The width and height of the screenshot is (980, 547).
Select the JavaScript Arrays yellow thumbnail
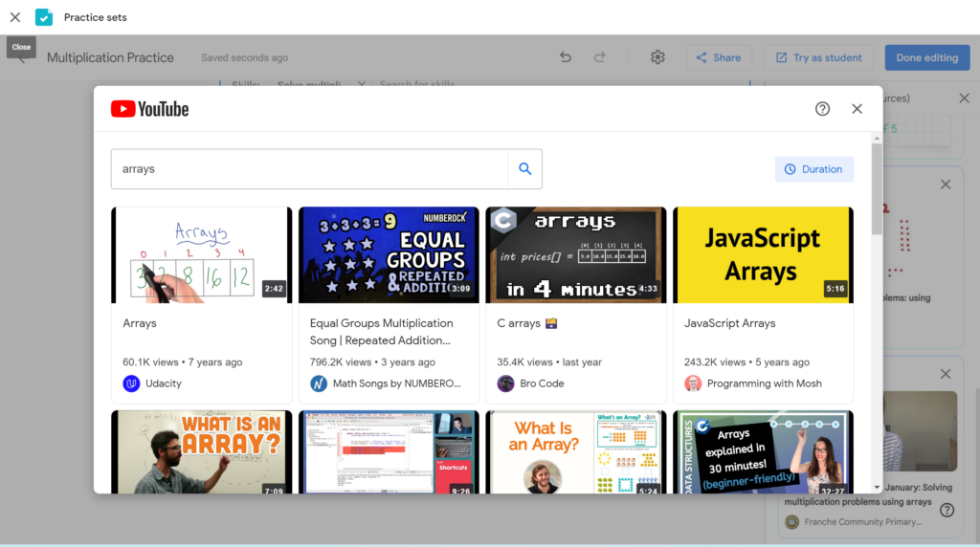(763, 254)
